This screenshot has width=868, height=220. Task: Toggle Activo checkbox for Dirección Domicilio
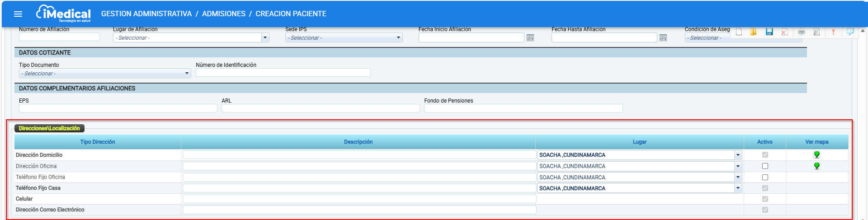(765, 155)
